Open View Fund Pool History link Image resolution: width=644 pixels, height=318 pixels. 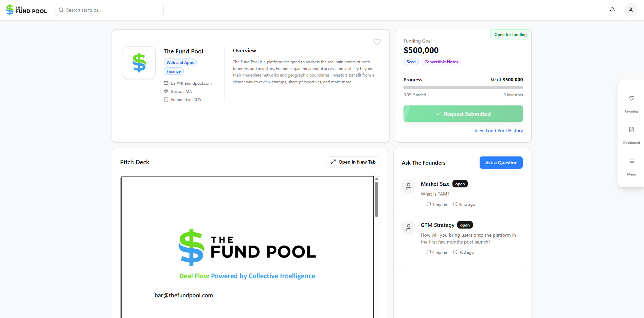tap(498, 131)
